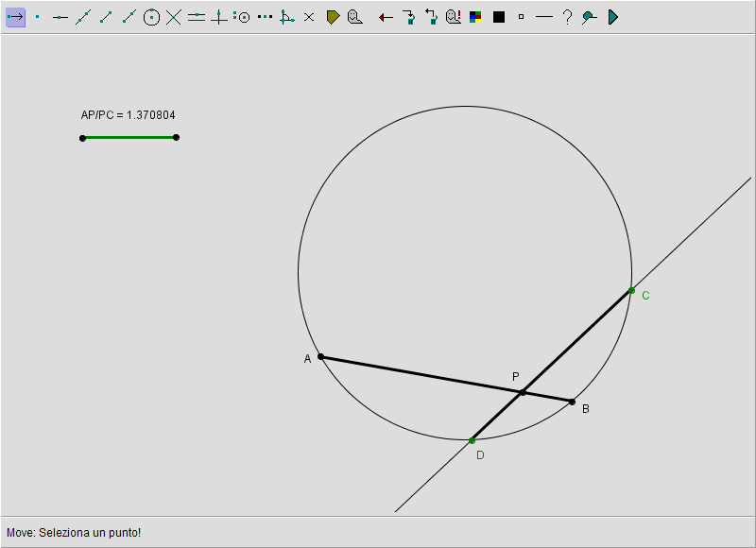Click the right-down arrow macro icon
756x548 pixels.
(x=409, y=17)
